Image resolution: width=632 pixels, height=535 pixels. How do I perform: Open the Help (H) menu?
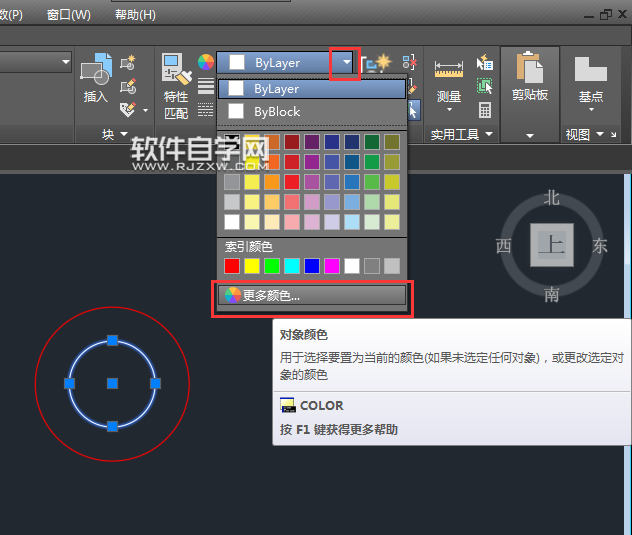tap(135, 15)
